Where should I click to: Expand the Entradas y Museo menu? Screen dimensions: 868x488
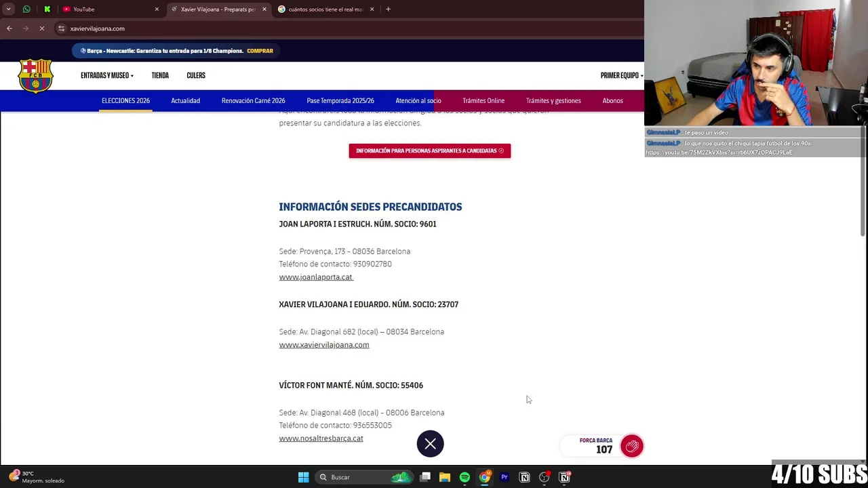click(x=107, y=75)
